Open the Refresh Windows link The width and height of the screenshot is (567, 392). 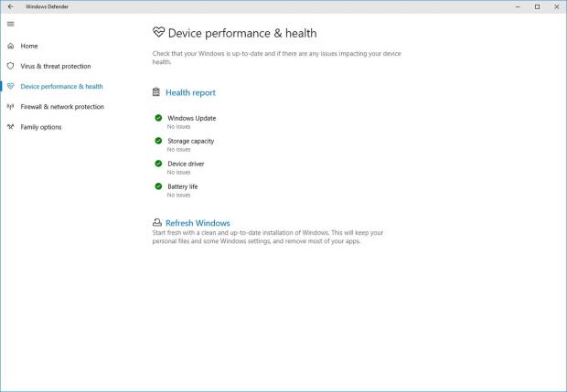(x=198, y=223)
